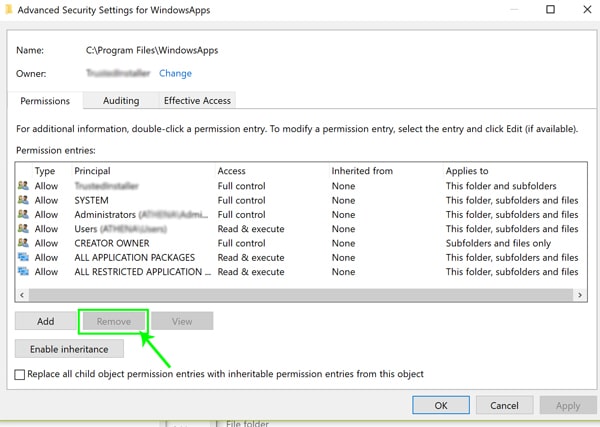
Task: Click the Add button
Action: click(46, 321)
